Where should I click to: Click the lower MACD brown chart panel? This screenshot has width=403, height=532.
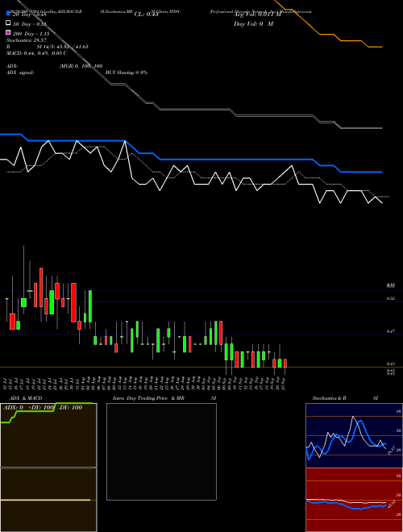[48, 500]
